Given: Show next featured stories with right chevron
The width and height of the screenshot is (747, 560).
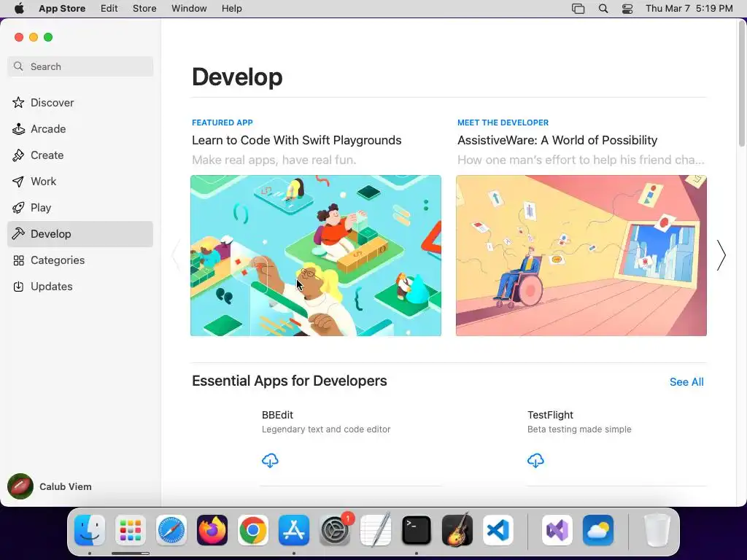Looking at the screenshot, I should [721, 255].
